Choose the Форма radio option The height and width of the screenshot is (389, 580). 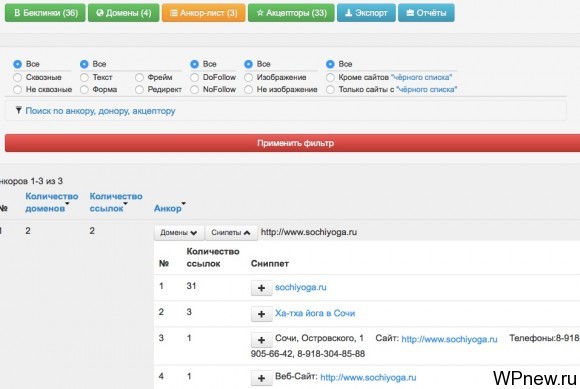[x=84, y=89]
